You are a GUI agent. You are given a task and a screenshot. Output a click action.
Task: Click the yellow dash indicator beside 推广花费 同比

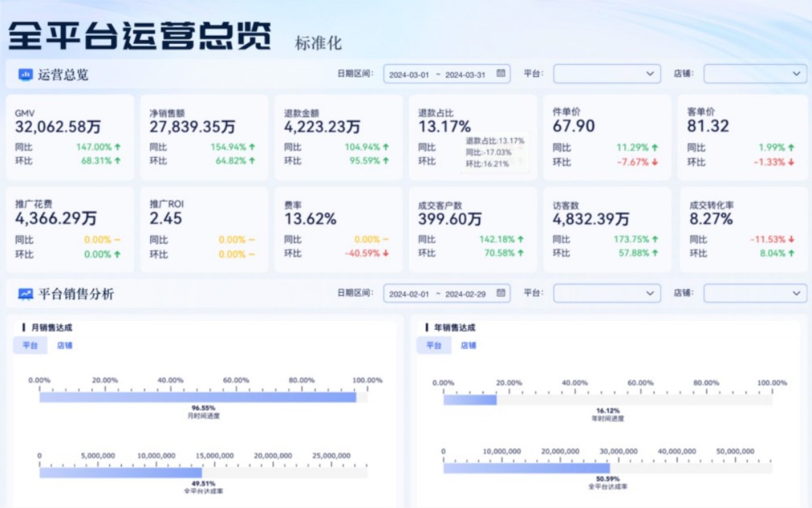coord(116,239)
